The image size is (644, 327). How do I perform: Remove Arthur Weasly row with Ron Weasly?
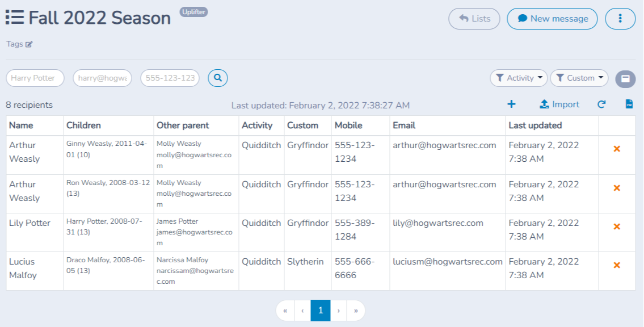click(x=617, y=188)
